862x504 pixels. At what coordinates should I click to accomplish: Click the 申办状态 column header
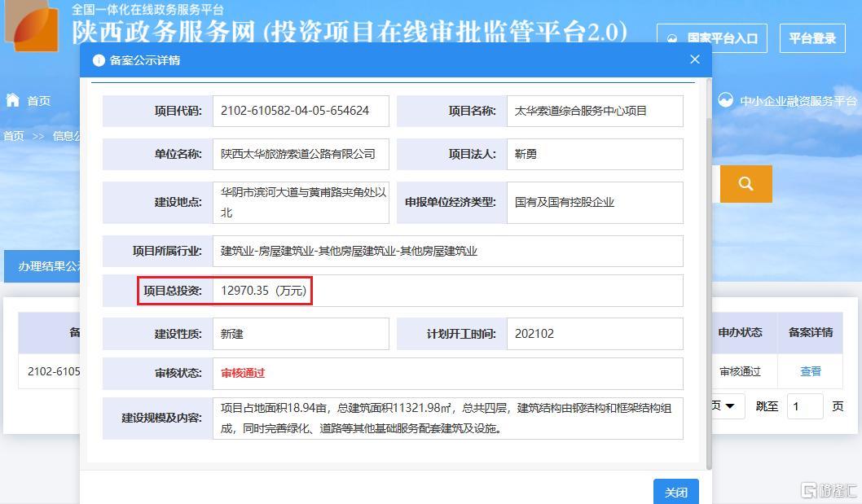740,332
